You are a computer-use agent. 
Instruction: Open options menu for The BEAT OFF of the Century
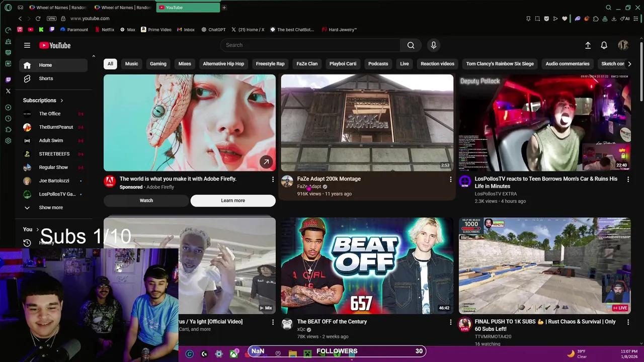(450, 322)
